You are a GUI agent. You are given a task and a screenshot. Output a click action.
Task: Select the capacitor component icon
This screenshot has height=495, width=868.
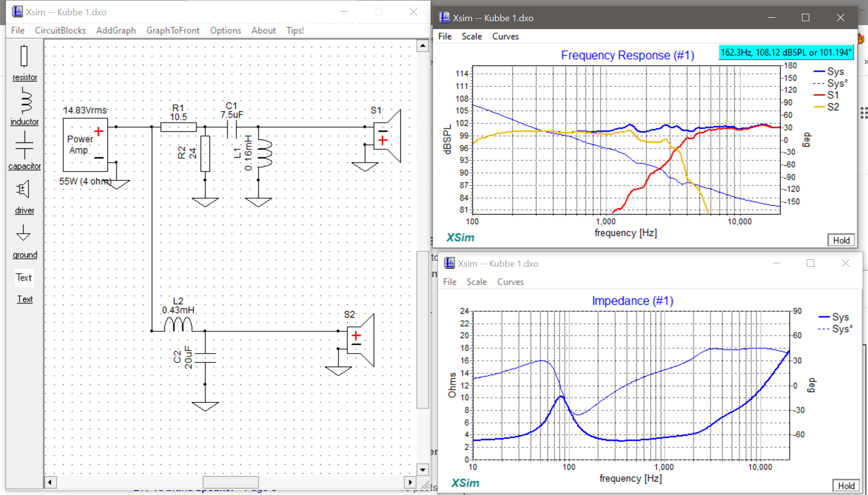coord(24,145)
